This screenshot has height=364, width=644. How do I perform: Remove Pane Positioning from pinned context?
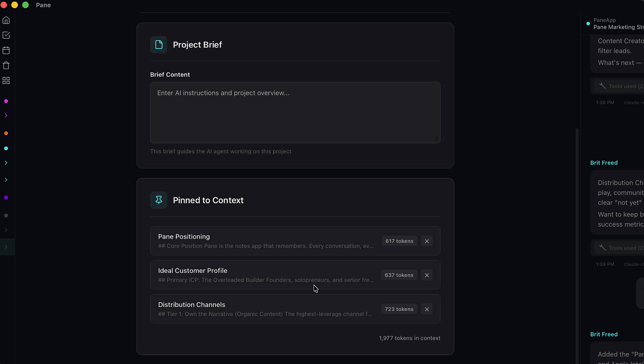(427, 241)
